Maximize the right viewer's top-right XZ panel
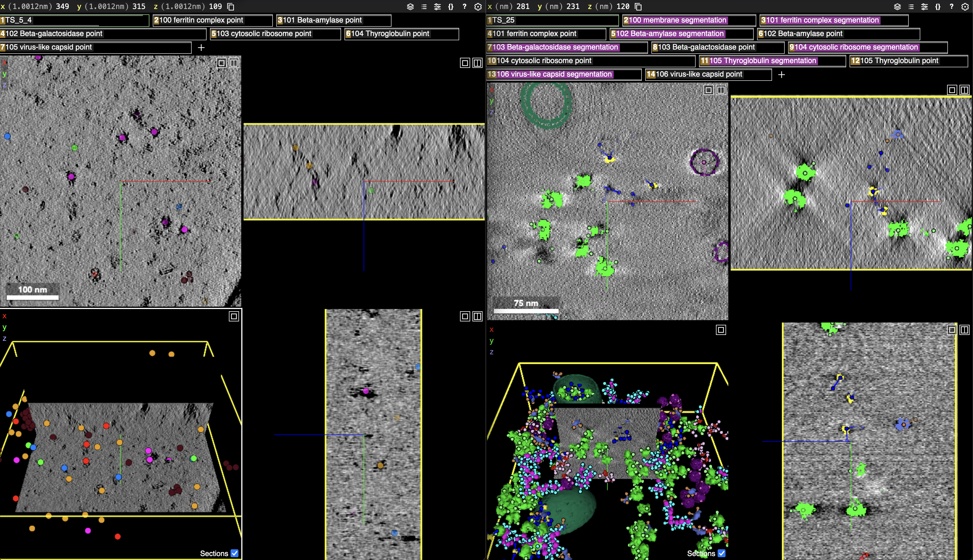973x560 pixels. click(952, 90)
